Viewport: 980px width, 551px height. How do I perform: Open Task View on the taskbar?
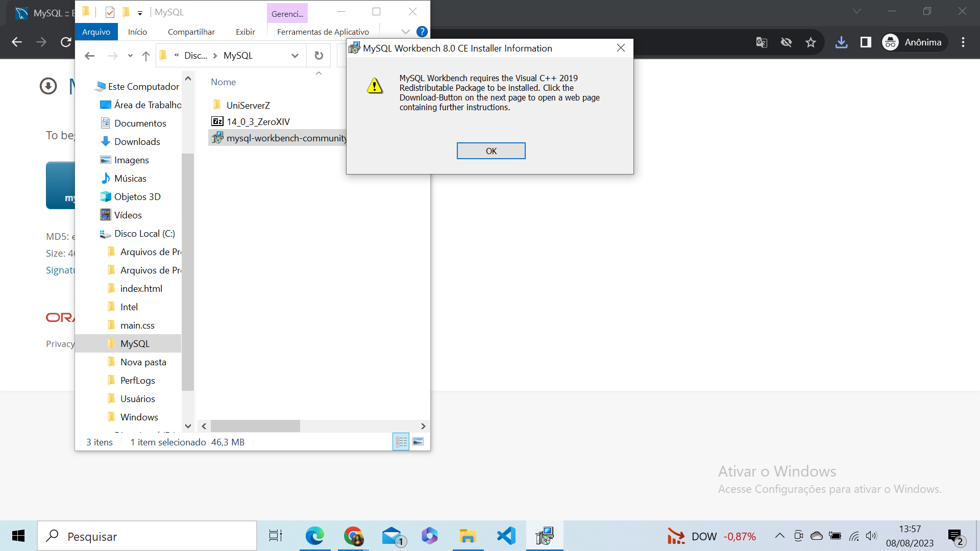276,536
